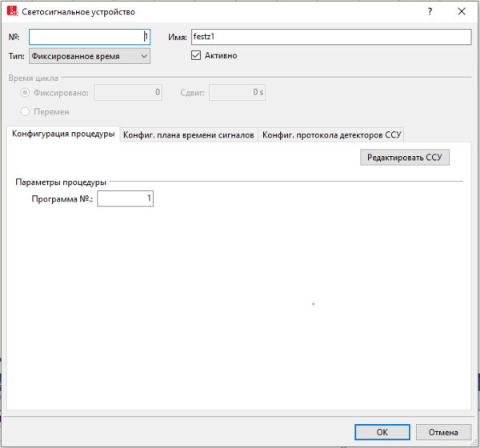Switch to the Конфигурация процедуры tab
Viewport: 480px width, 448px height.
63,134
